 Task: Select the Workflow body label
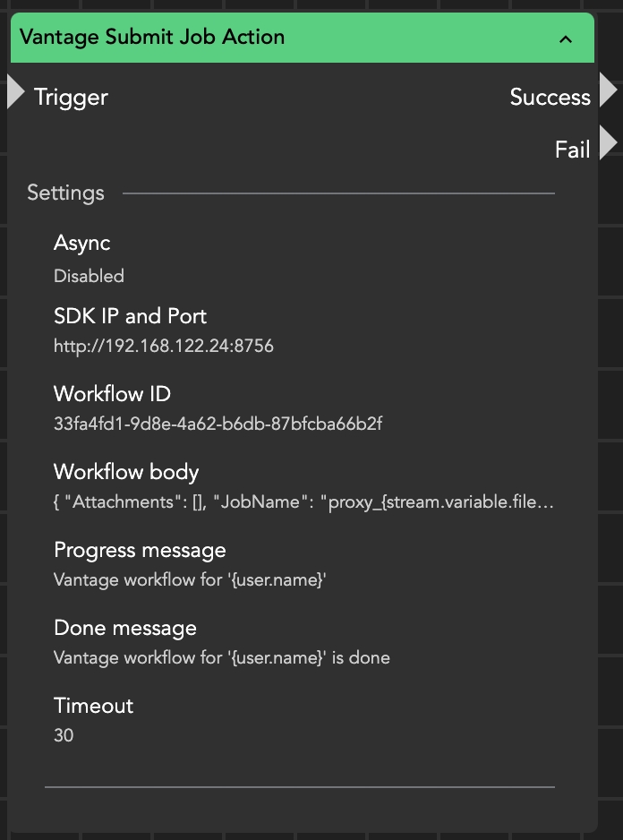click(126, 472)
